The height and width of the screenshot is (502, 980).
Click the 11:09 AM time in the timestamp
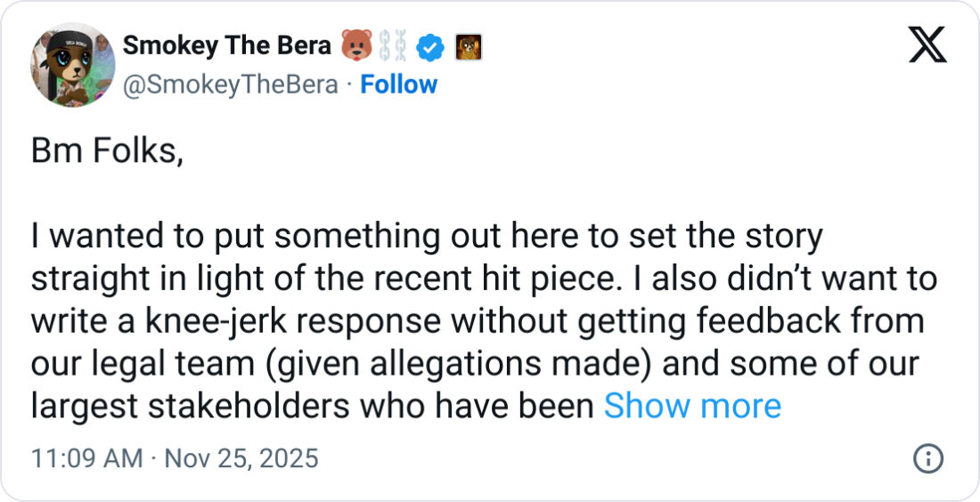(86, 458)
